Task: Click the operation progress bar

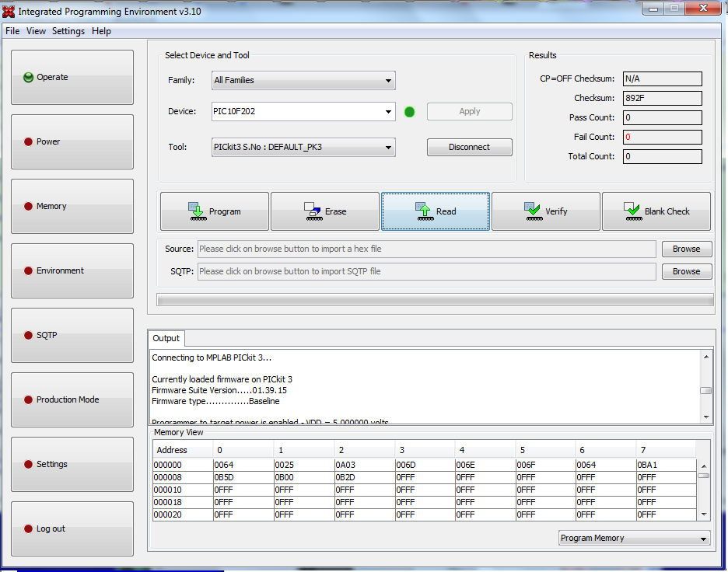Action: (435, 300)
